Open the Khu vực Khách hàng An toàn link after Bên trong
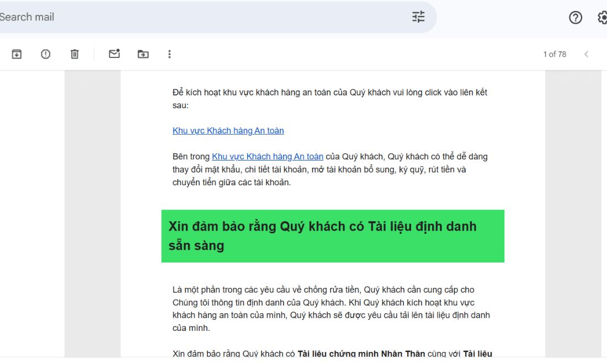This screenshot has width=607, height=364. point(268,157)
